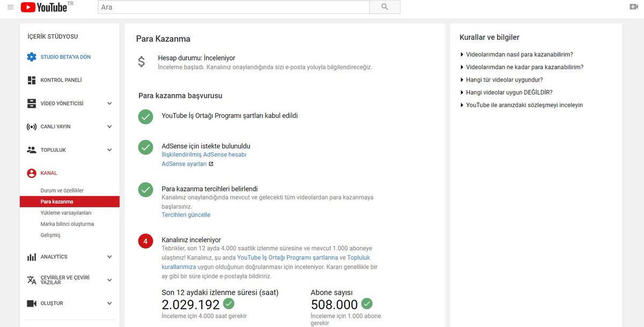The width and height of the screenshot is (644, 327).
Task: Click 'Hesap durumu: İnceleniyor' text
Action: pos(196,58)
